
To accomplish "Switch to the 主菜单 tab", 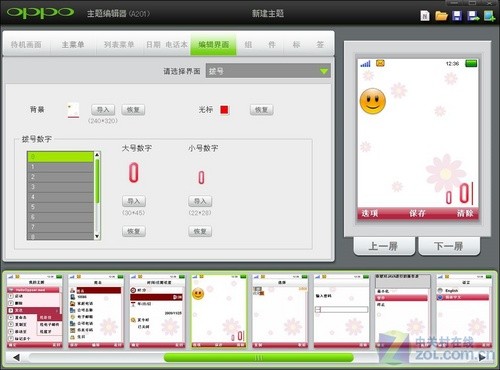I will coord(73,45).
